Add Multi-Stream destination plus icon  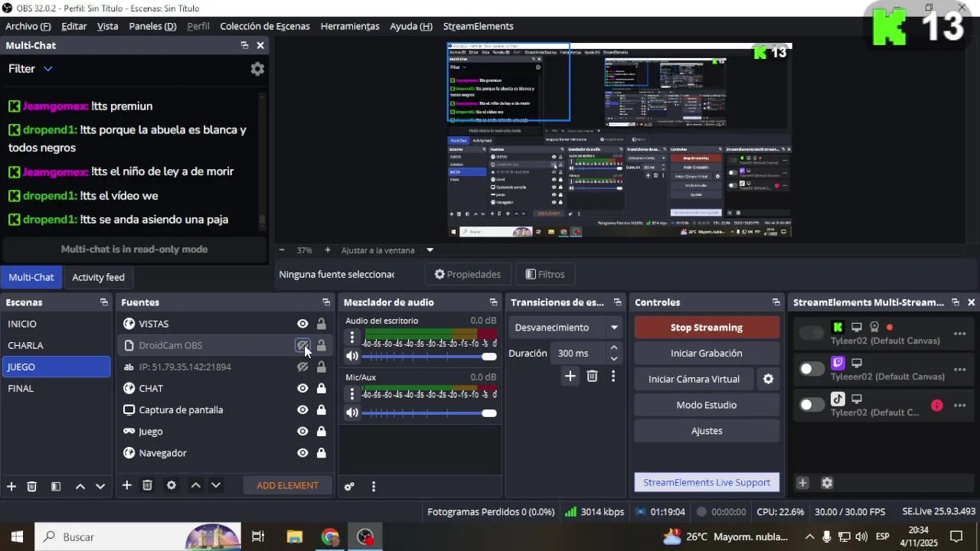[x=802, y=483]
